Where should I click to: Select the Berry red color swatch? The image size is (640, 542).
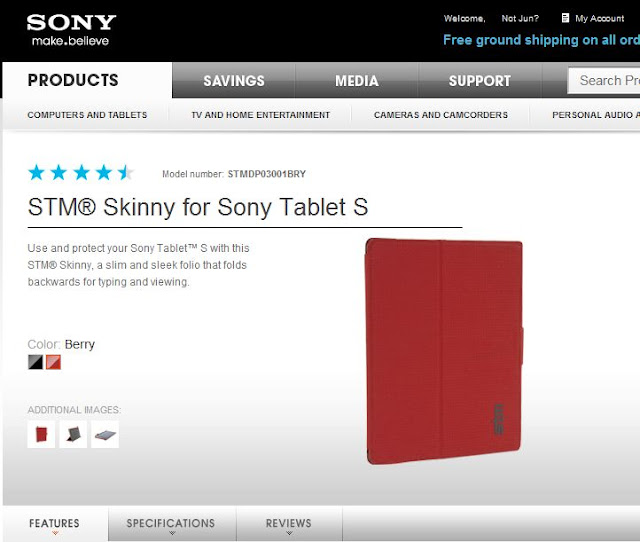[x=53, y=362]
